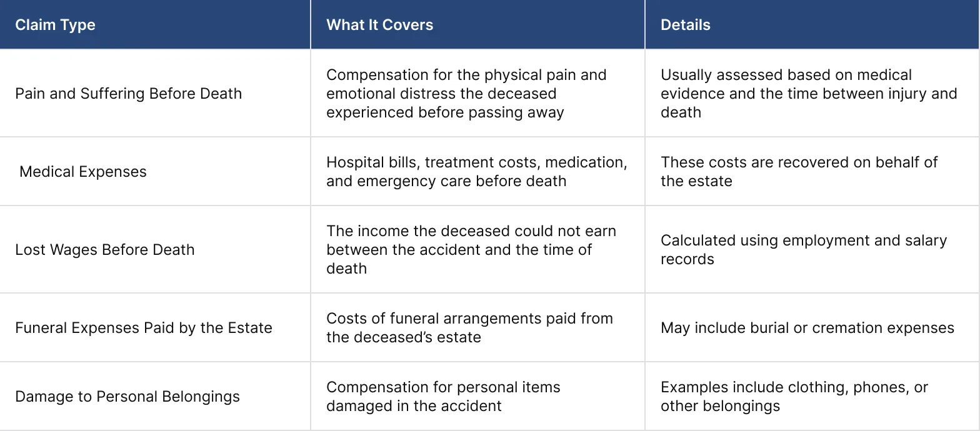Click the "Details" column header
Screen dimensions: 980x431
click(685, 25)
